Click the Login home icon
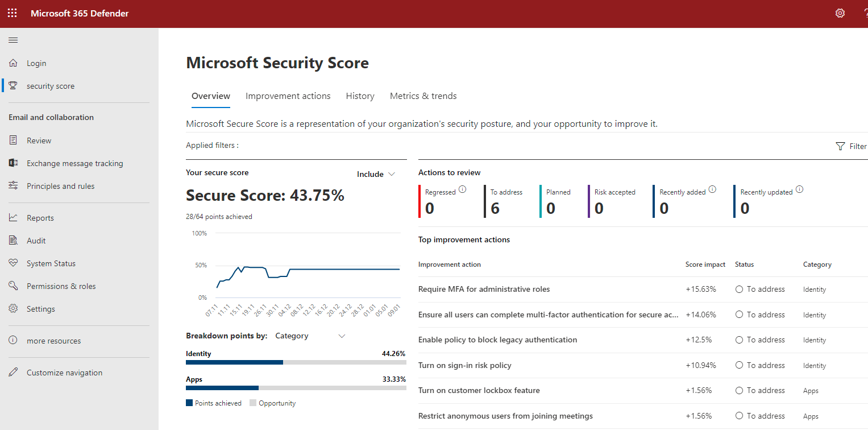This screenshot has height=430, width=868. pos(13,63)
